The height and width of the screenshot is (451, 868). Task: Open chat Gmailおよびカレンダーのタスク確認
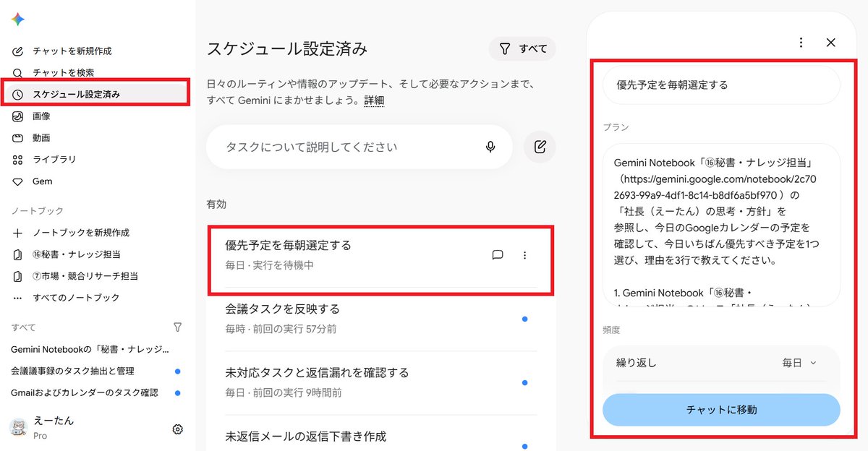[x=85, y=392]
